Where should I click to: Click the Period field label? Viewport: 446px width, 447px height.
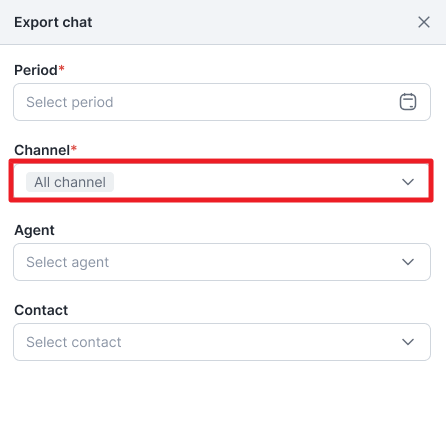(x=36, y=70)
